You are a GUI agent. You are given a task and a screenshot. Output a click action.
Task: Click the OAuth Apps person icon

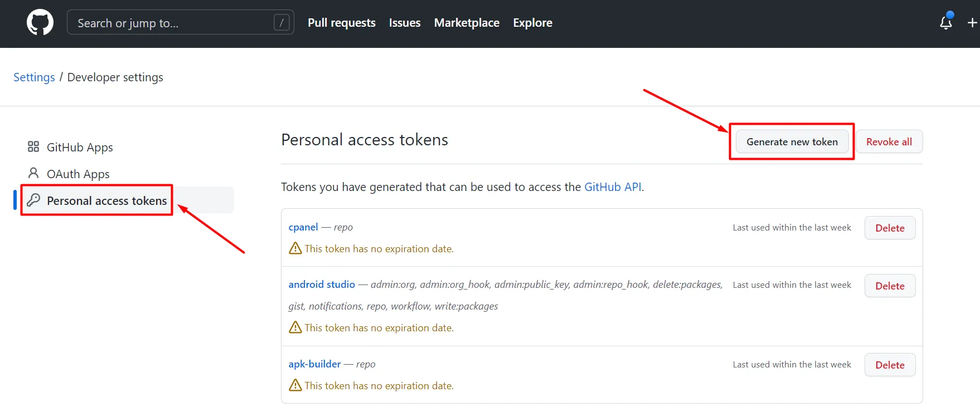pos(33,173)
